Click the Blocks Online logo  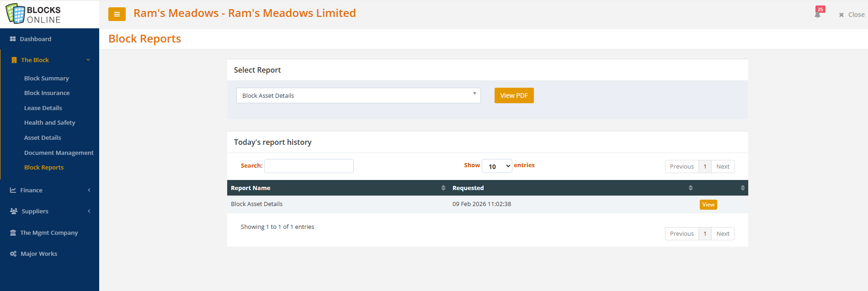33,14
